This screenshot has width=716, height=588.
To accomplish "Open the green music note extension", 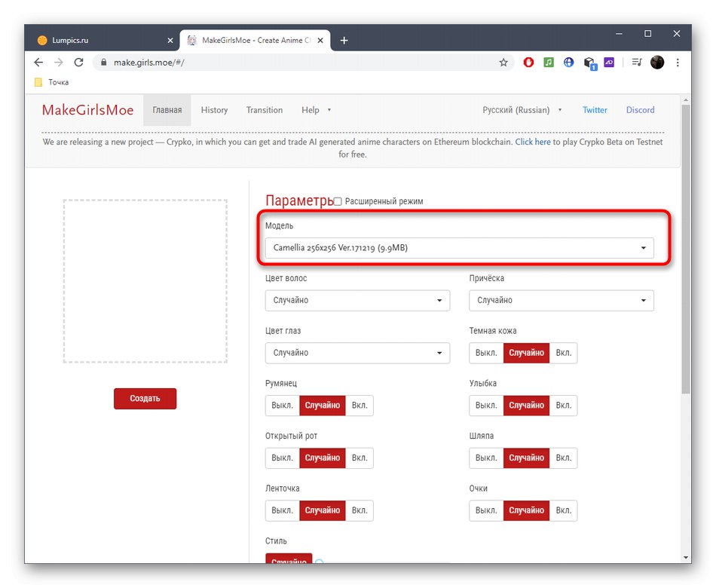I will 549,62.
